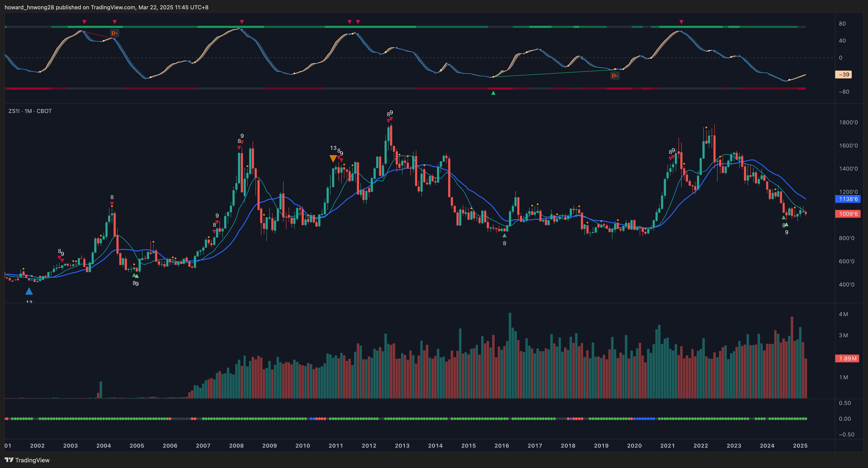Click the red down arrow above 2008 oscillator peak

pos(242,22)
